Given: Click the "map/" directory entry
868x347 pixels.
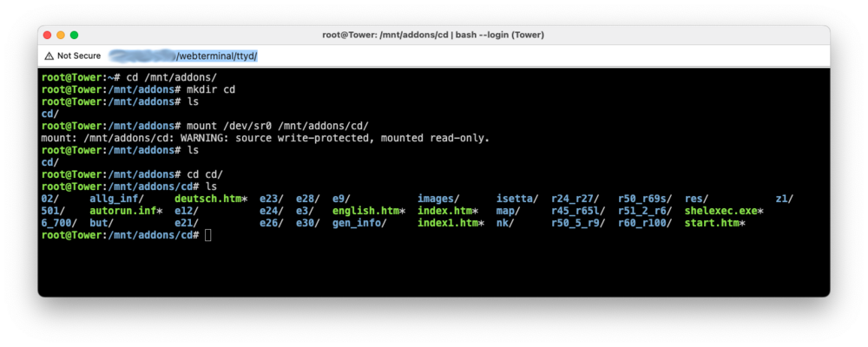Looking at the screenshot, I should pos(508,212).
